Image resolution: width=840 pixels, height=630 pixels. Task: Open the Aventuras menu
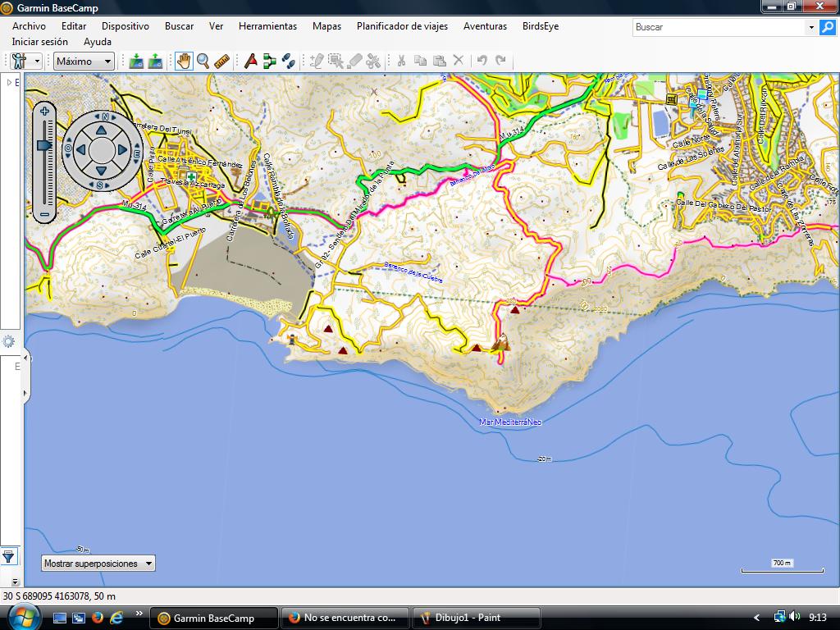[x=485, y=25]
